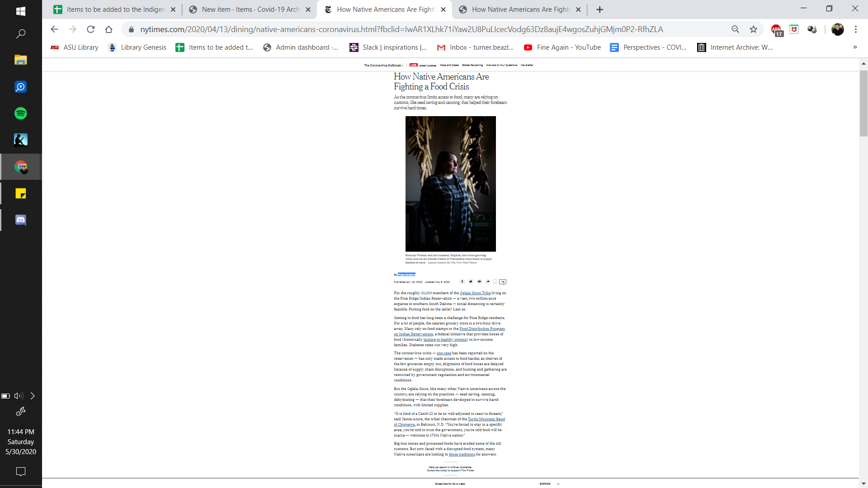Open zoom magnifier in address bar
868x488 pixels.
click(735, 29)
